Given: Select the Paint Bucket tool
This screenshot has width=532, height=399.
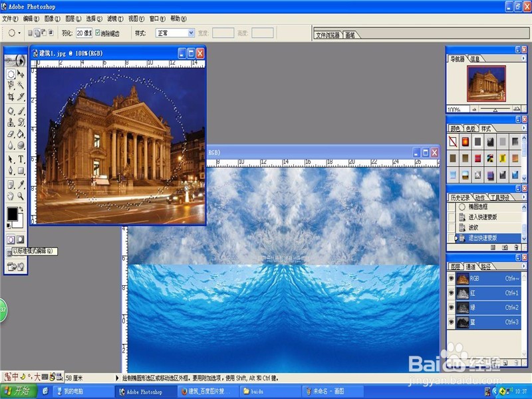Looking at the screenshot, I should click(x=21, y=134).
